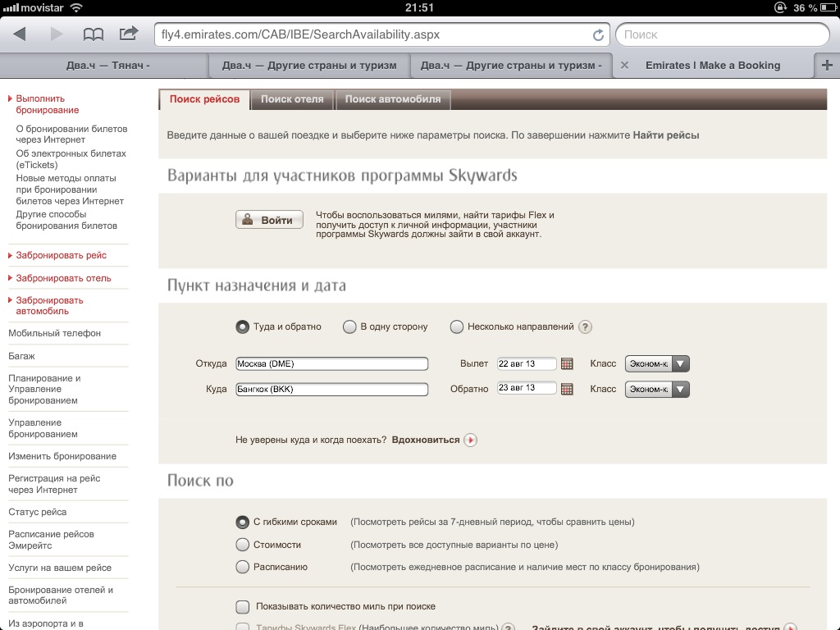Expand Выполнить бронирование sidebar section
Viewport: 840px width, 630px height.
coord(47,104)
